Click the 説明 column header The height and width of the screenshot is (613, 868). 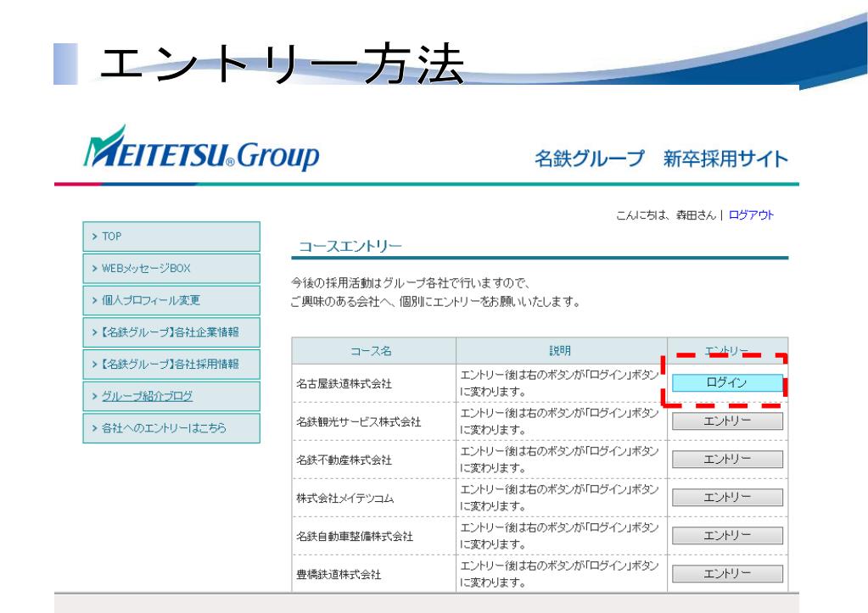(562, 351)
